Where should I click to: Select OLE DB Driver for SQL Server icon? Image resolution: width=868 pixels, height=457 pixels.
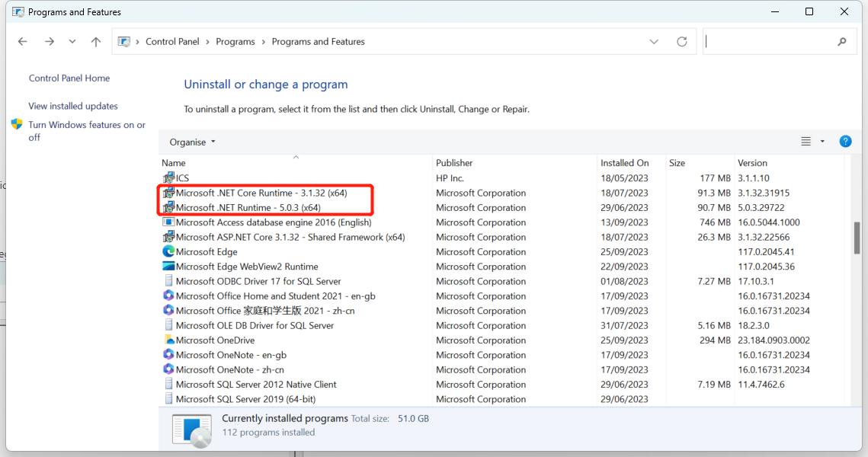pos(169,325)
